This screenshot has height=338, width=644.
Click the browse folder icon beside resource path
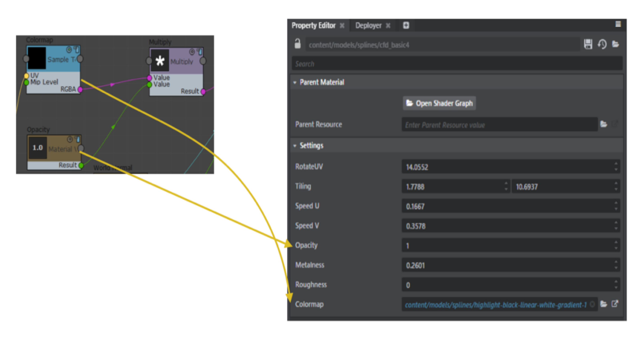coord(616,44)
